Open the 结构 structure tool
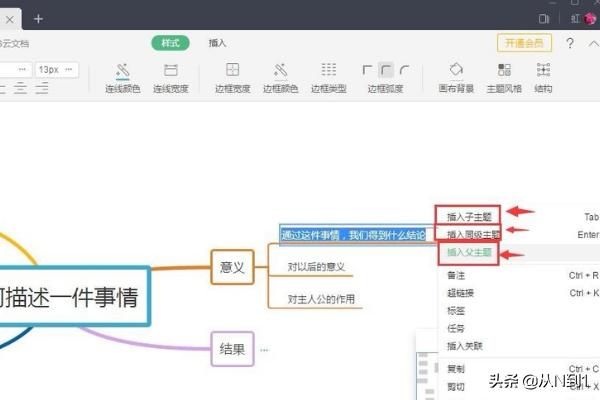 tap(543, 78)
